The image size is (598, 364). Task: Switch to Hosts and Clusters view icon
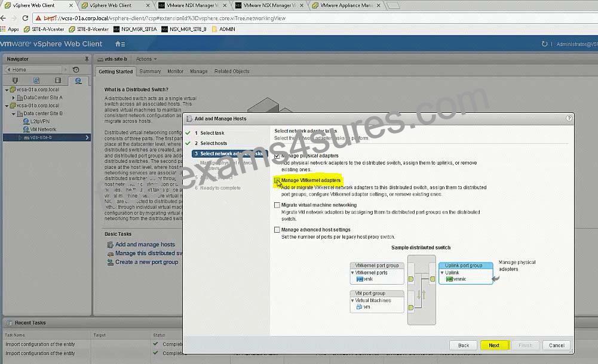click(x=15, y=81)
